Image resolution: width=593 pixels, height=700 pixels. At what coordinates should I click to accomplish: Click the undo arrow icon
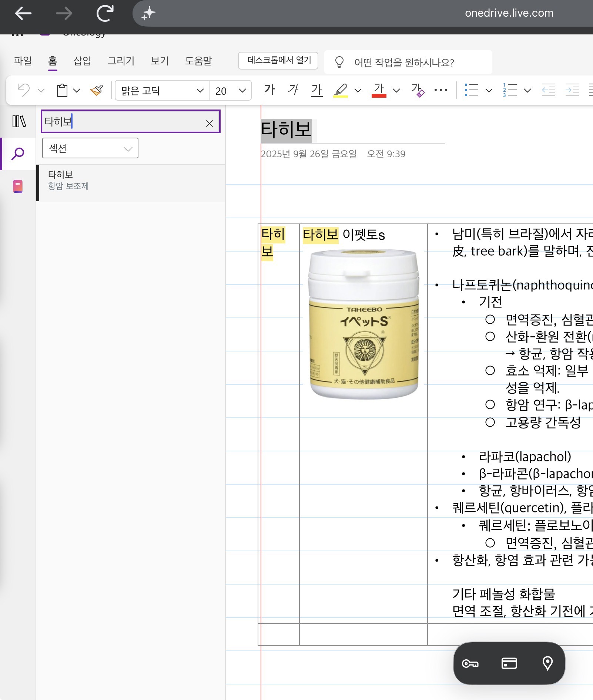tap(24, 90)
